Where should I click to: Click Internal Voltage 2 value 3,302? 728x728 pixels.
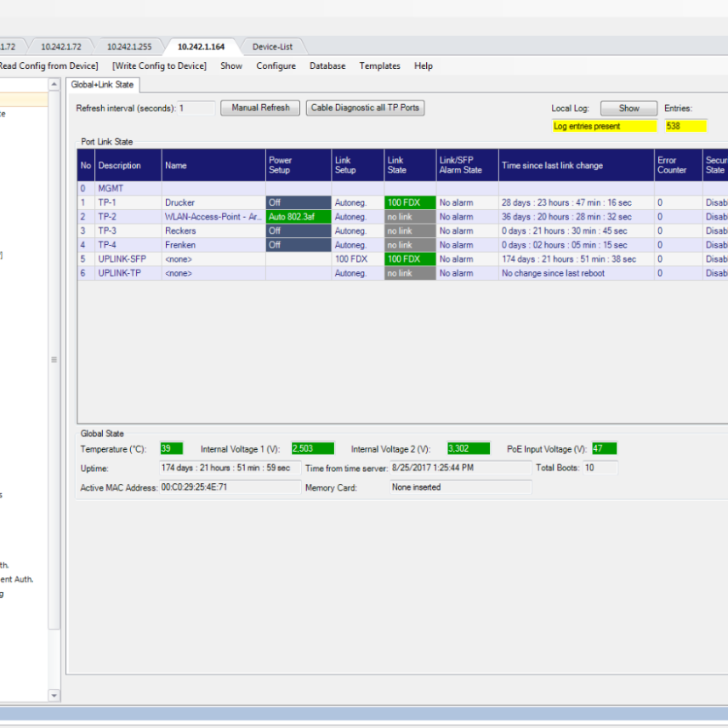469,448
